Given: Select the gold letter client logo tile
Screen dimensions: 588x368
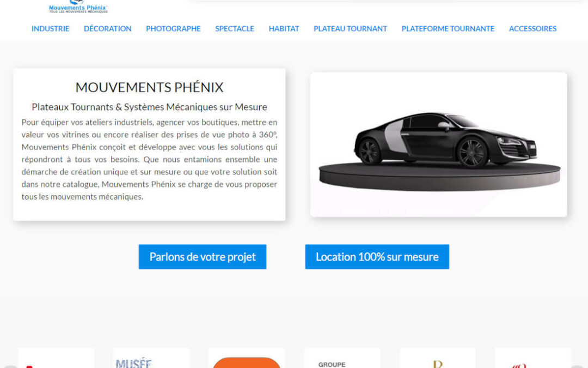Looking at the screenshot, I should click(437, 358).
